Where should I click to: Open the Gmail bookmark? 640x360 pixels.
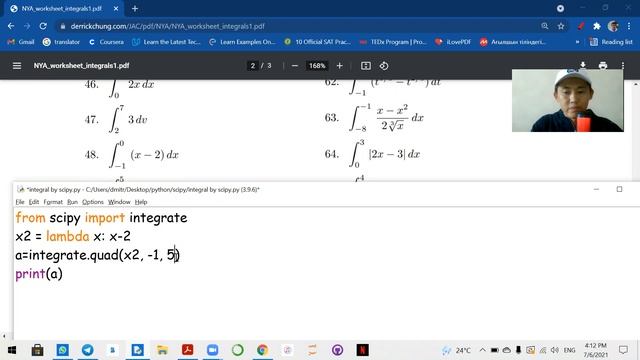point(21,42)
